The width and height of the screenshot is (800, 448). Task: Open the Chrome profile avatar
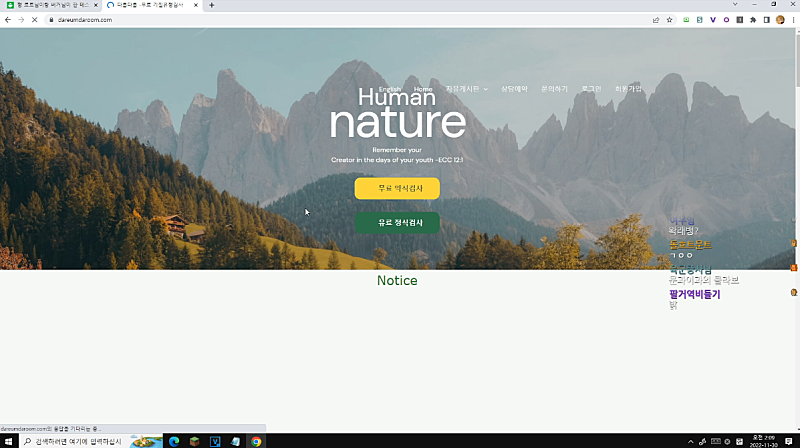pyautogui.click(x=780, y=20)
